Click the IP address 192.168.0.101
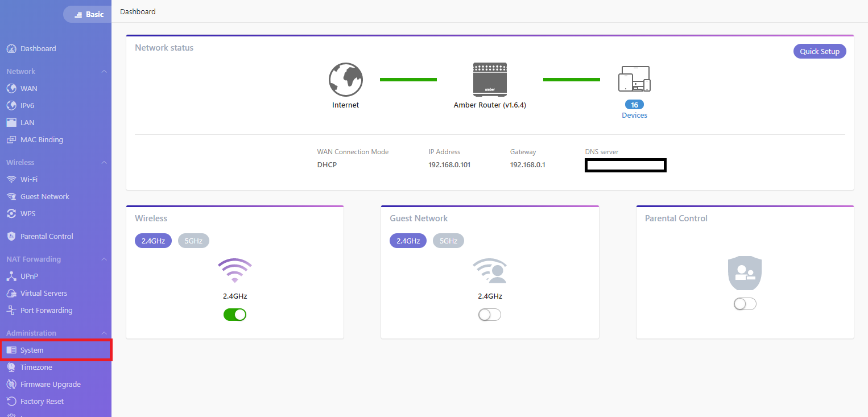 coord(449,165)
